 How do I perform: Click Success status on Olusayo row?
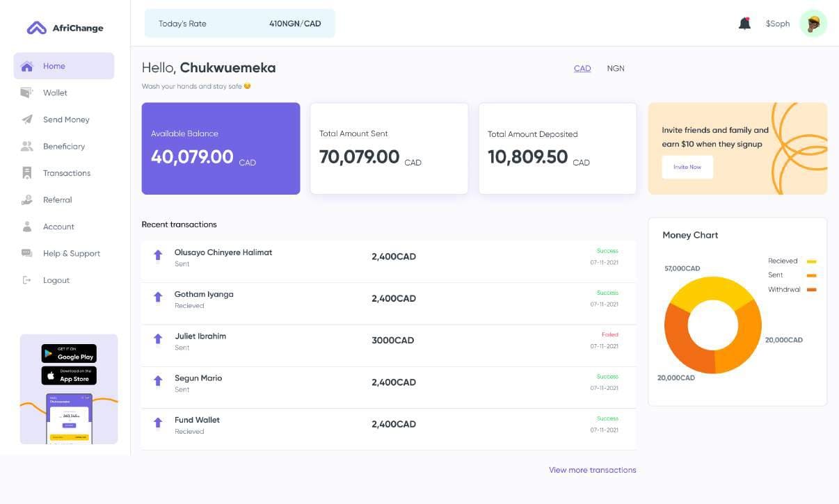click(607, 251)
